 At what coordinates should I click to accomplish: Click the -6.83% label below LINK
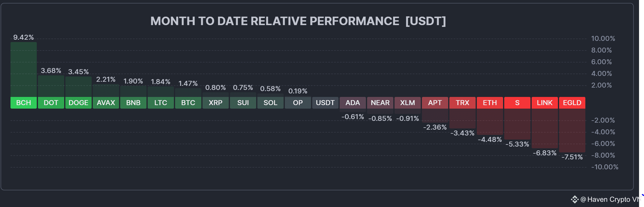coord(545,153)
